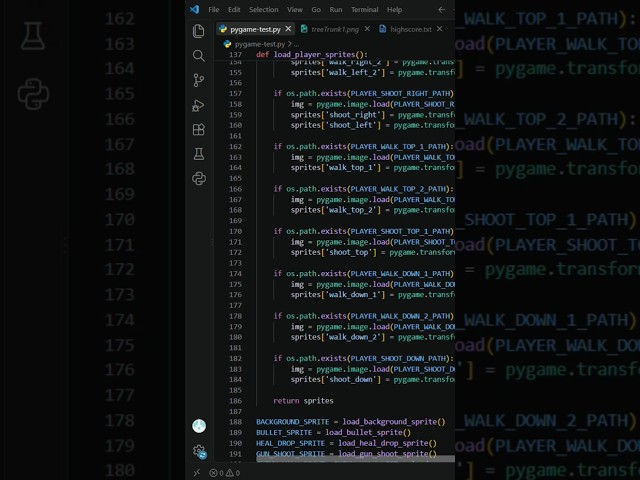Screen dimensions: 640x480
Task: Open the Selection menu
Action: pos(264,9)
